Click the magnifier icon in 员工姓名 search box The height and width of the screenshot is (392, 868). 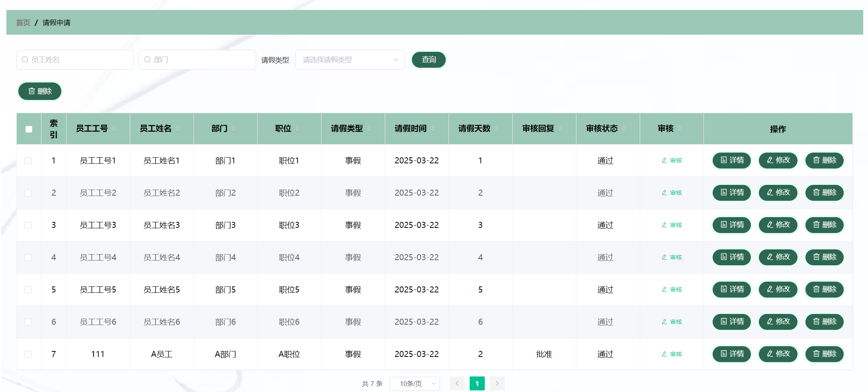pos(25,59)
